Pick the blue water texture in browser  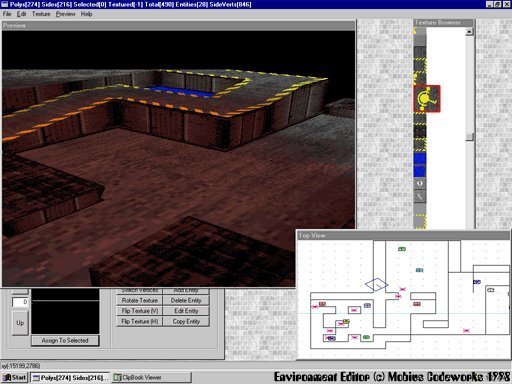click(x=420, y=165)
